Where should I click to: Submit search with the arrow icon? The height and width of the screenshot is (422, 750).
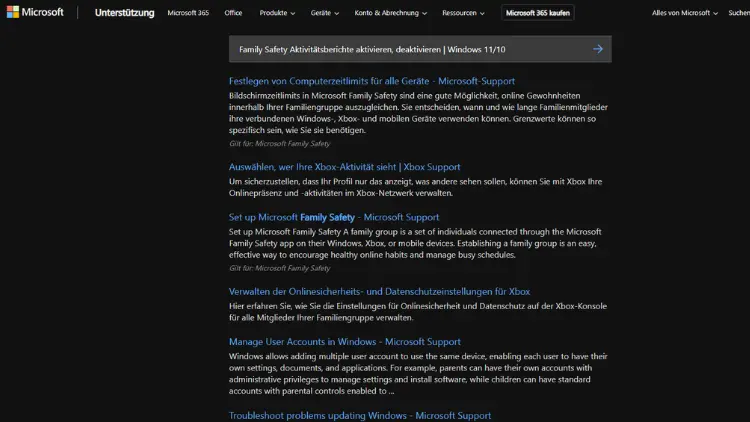coord(598,49)
